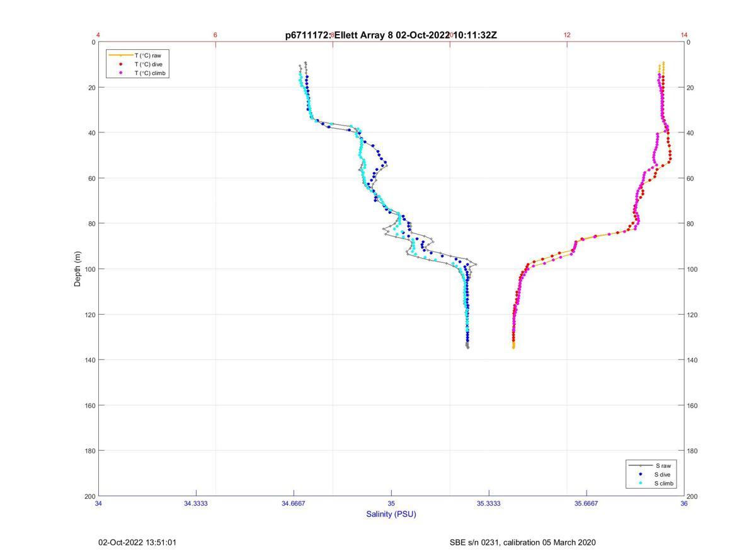Click the right depth axis label "180"
This screenshot has height=558, width=756.
(x=692, y=451)
